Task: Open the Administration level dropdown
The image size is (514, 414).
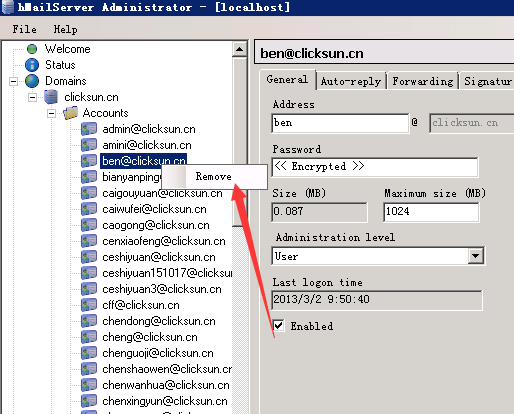Action: [x=476, y=256]
